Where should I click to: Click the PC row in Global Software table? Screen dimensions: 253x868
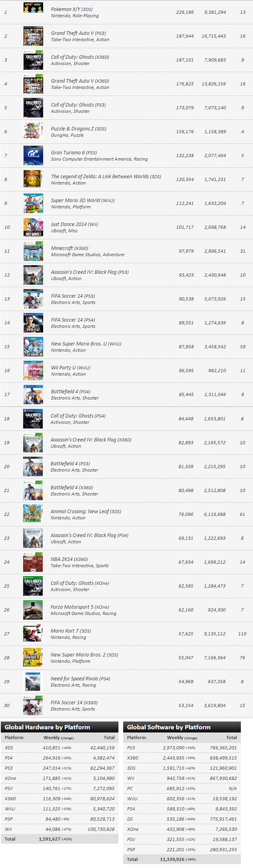[x=182, y=788]
